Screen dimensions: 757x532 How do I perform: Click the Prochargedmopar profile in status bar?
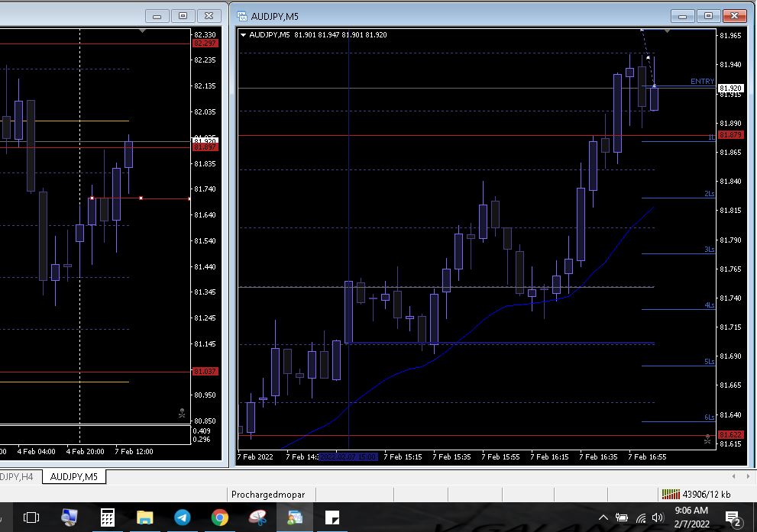coord(267,495)
